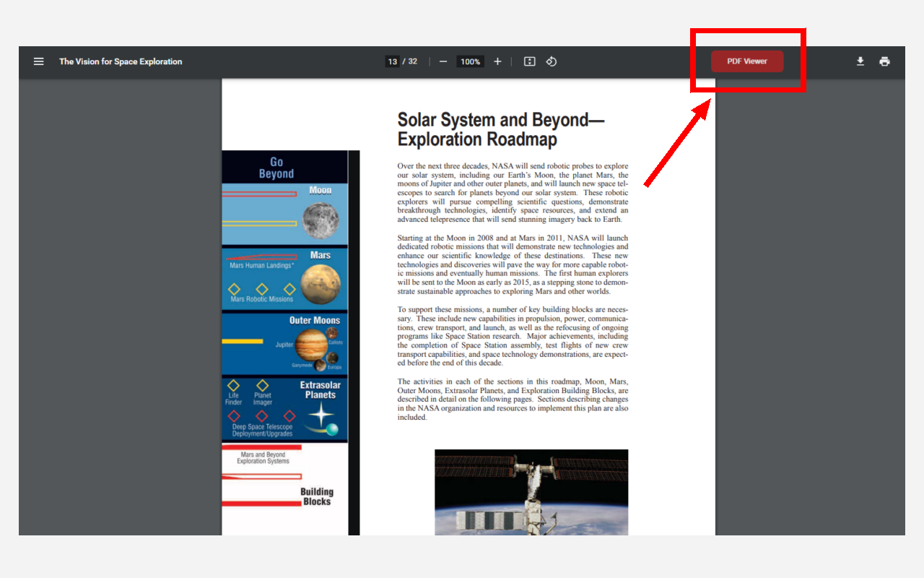The width and height of the screenshot is (924, 578).
Task: Rotate the page counterclockwise
Action: pos(551,61)
